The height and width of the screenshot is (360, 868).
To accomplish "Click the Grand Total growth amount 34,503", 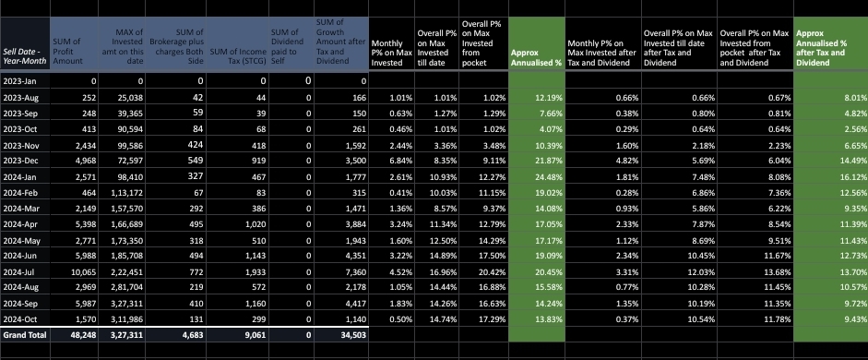I will (341, 335).
